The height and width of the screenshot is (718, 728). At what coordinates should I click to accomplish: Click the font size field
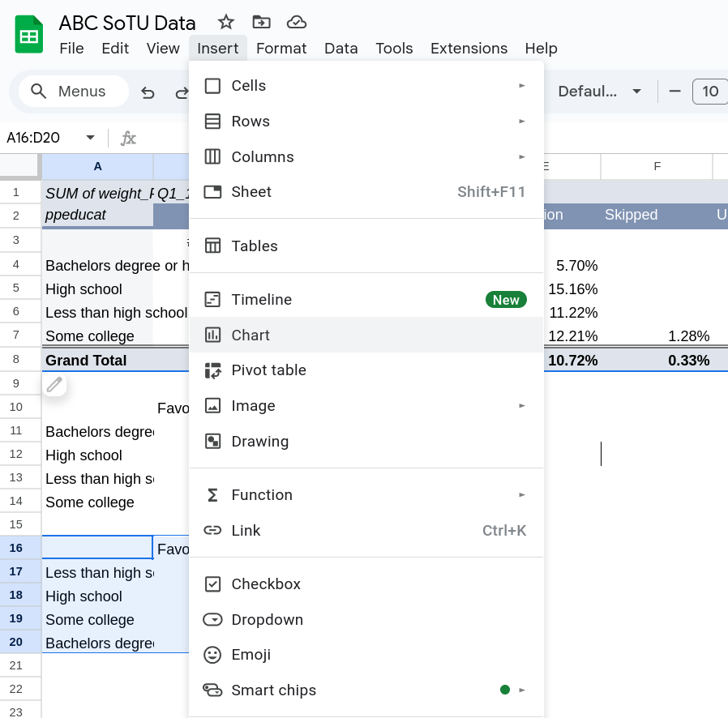[710, 92]
